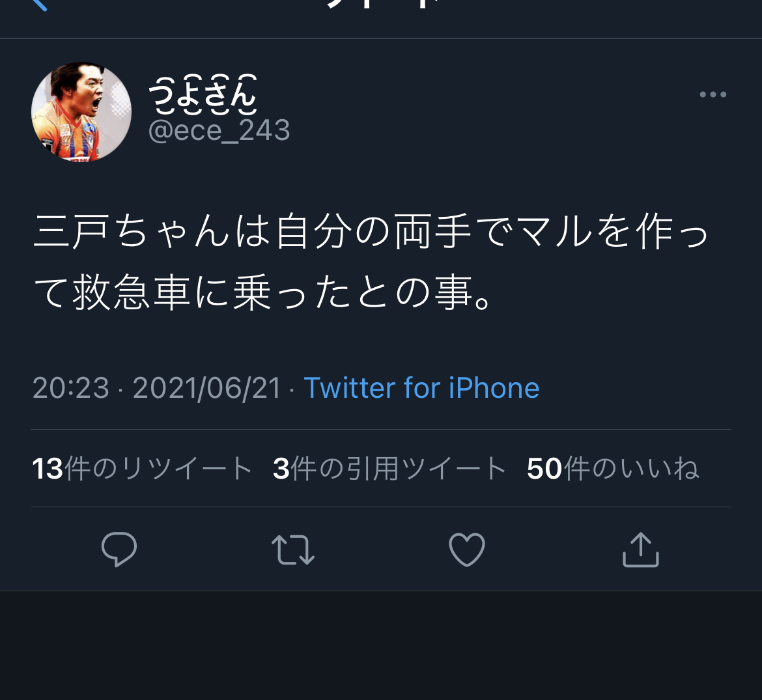Tap the number 3 quote count
Viewport: 762px width, 700px height.
tap(281, 469)
